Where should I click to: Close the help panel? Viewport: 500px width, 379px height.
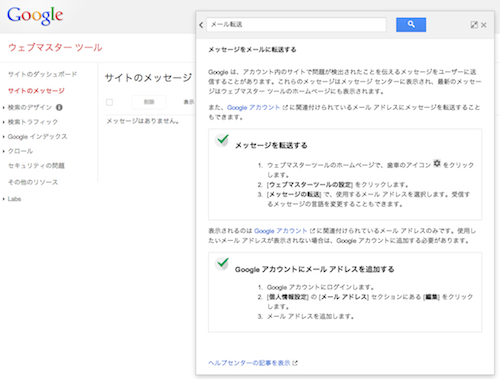(484, 25)
